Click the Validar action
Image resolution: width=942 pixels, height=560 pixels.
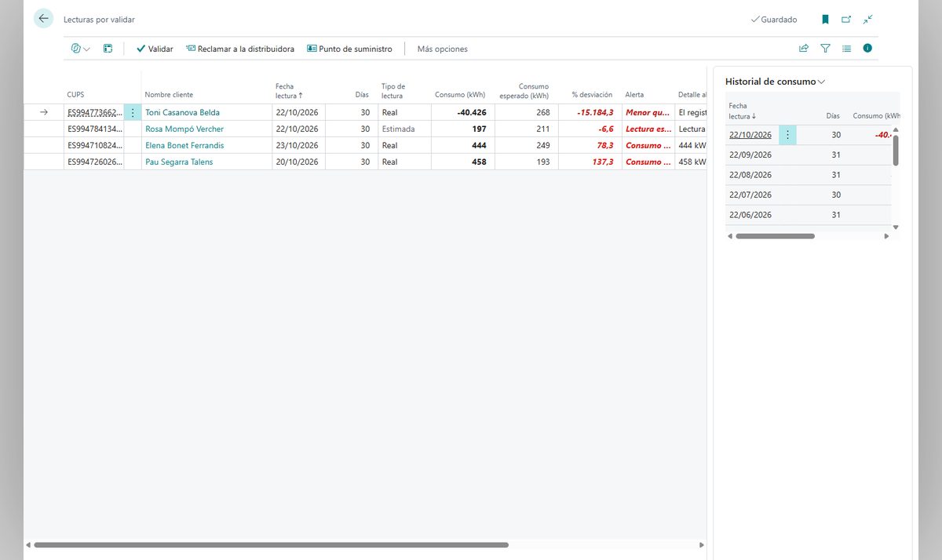tap(155, 49)
